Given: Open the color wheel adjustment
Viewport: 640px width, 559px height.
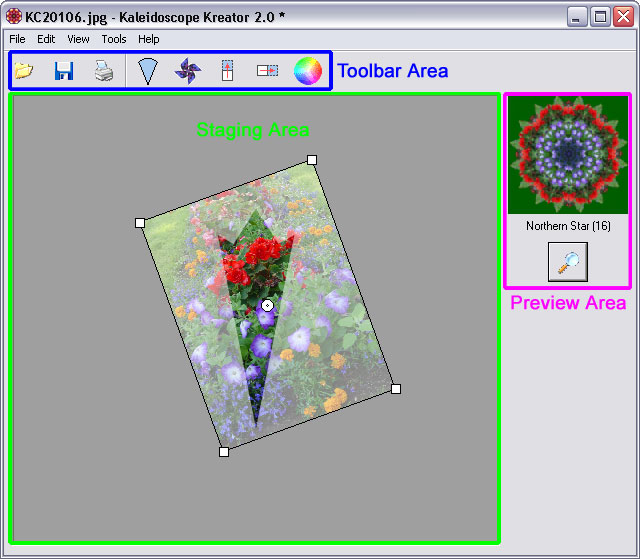Looking at the screenshot, I should point(308,71).
